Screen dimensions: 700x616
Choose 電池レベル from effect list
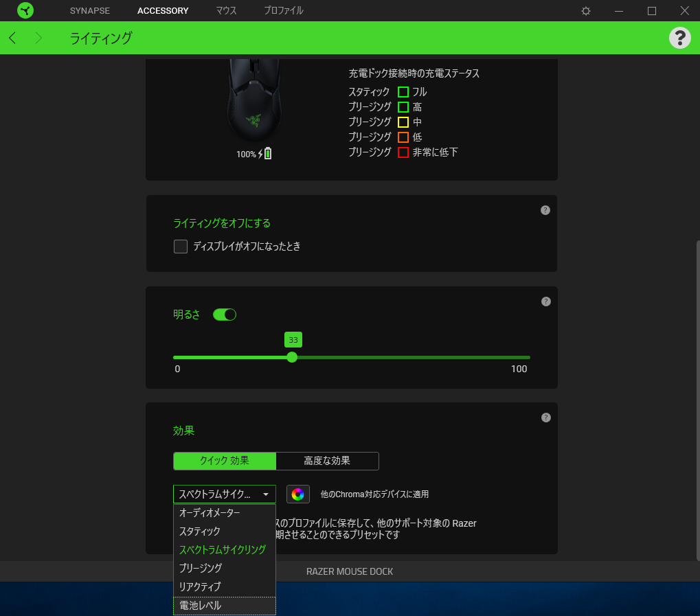pos(225,605)
